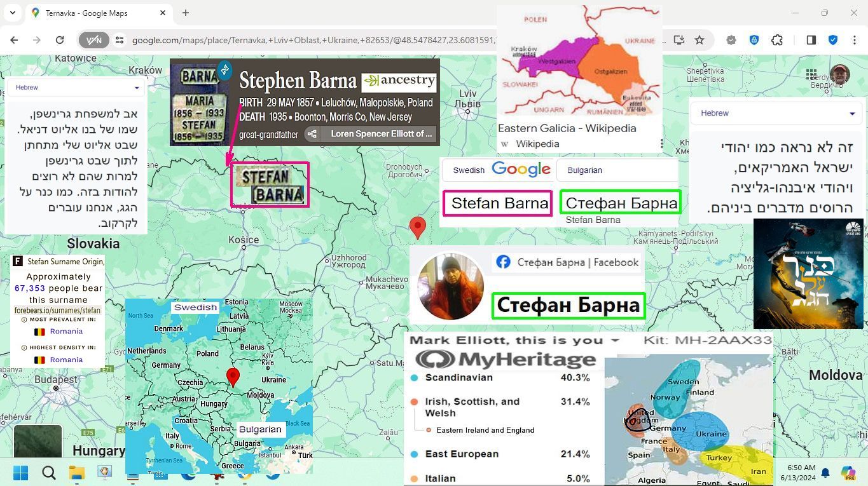Click the 67,353 people count

(30, 288)
